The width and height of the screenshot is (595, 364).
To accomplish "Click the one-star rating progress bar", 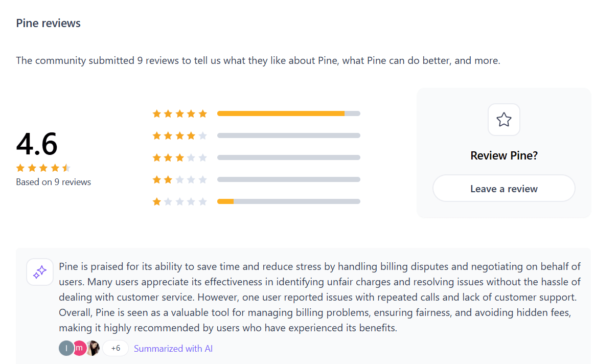I will pyautogui.click(x=288, y=201).
